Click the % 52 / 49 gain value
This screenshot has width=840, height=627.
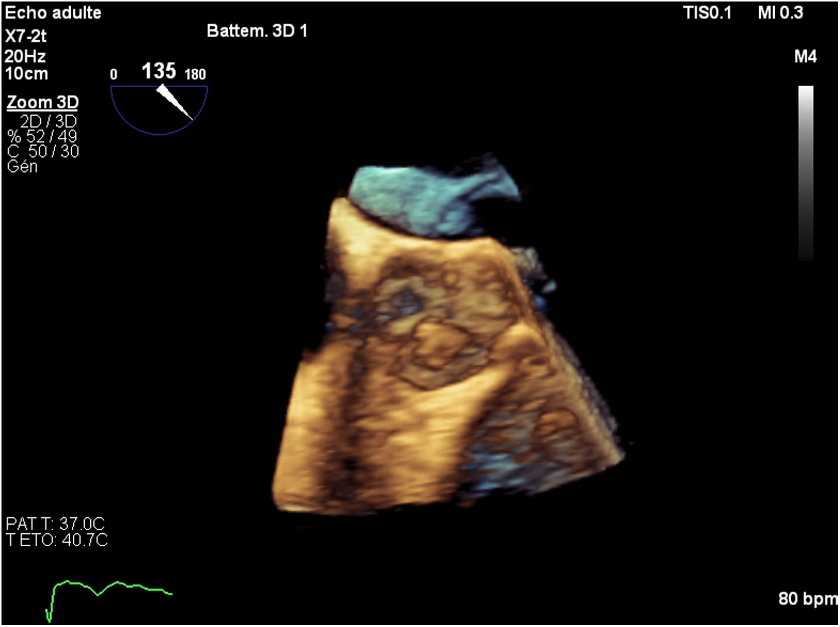point(43,136)
